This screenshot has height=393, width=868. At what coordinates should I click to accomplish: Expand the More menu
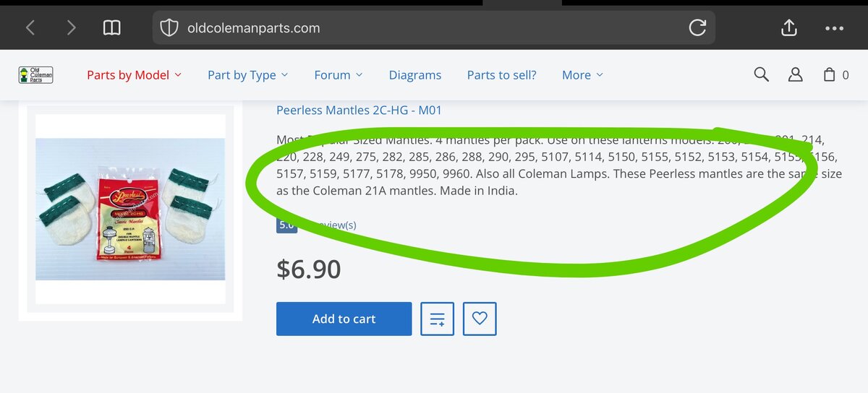pyautogui.click(x=582, y=75)
